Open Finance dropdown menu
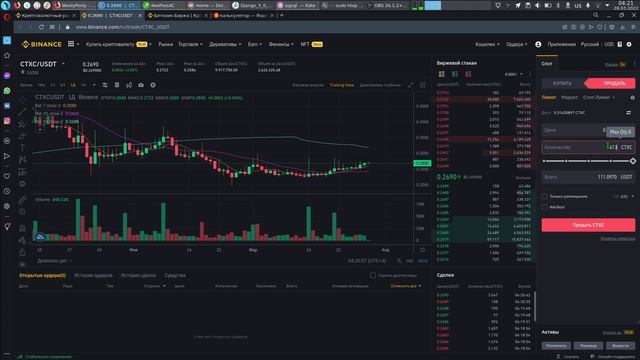The image size is (640, 360). 281,44
